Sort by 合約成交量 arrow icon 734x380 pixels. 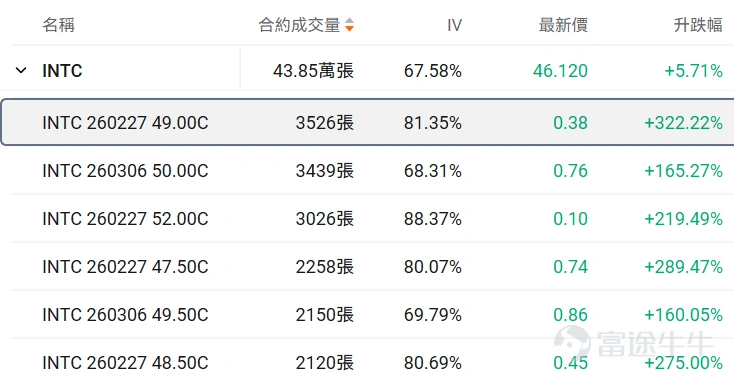click(x=349, y=25)
